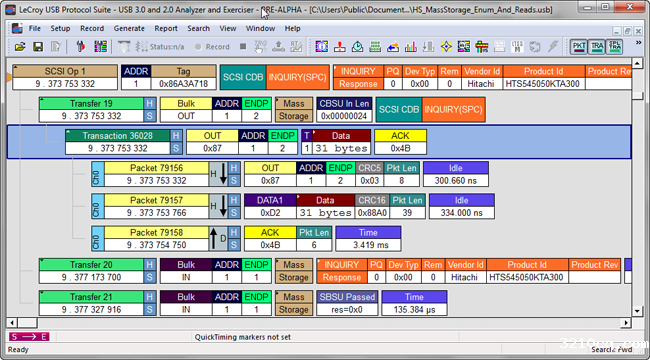650x360 pixels.
Task: Open the Detail View icon after star
Action: pos(464,47)
